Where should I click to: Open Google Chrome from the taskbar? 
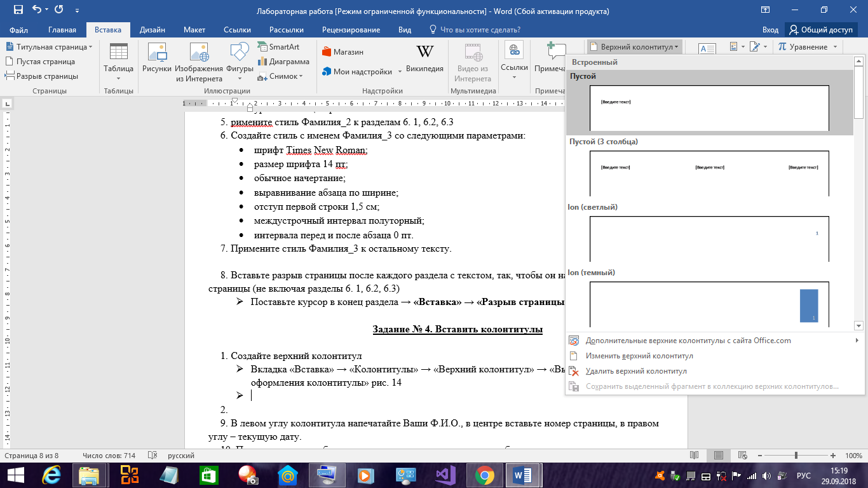(x=484, y=475)
